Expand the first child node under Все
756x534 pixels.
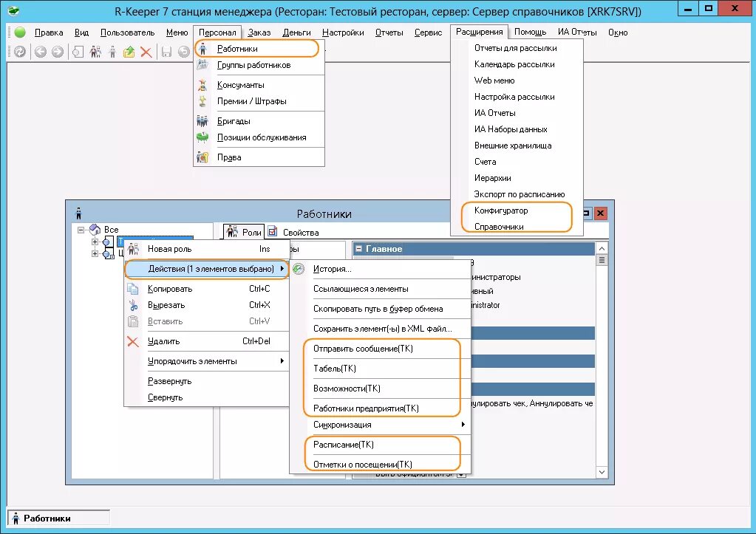[95, 242]
